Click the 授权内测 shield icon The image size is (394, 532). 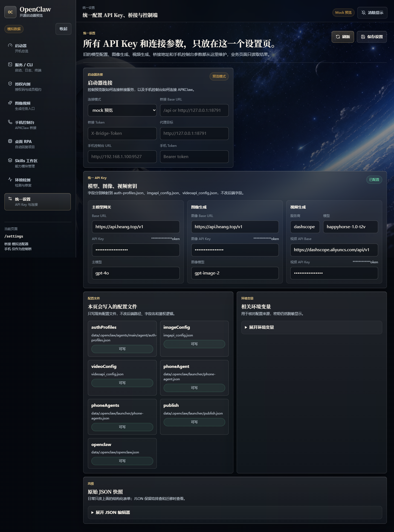(10, 84)
